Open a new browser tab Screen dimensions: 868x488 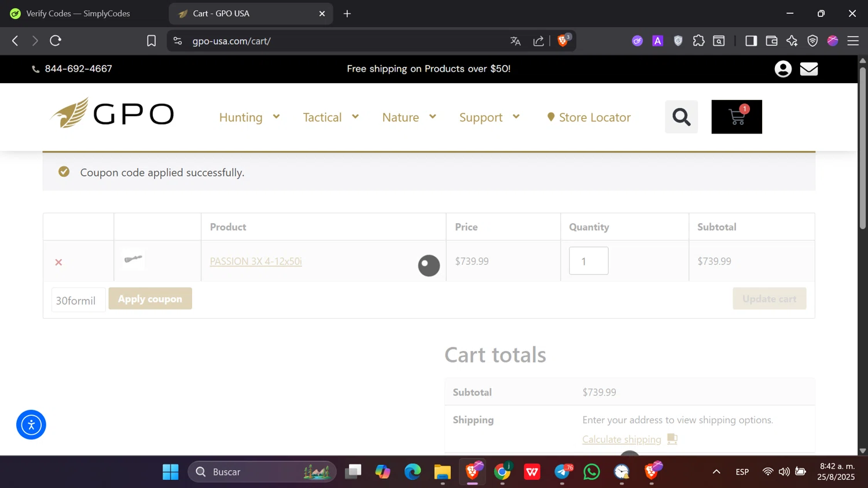(x=347, y=13)
